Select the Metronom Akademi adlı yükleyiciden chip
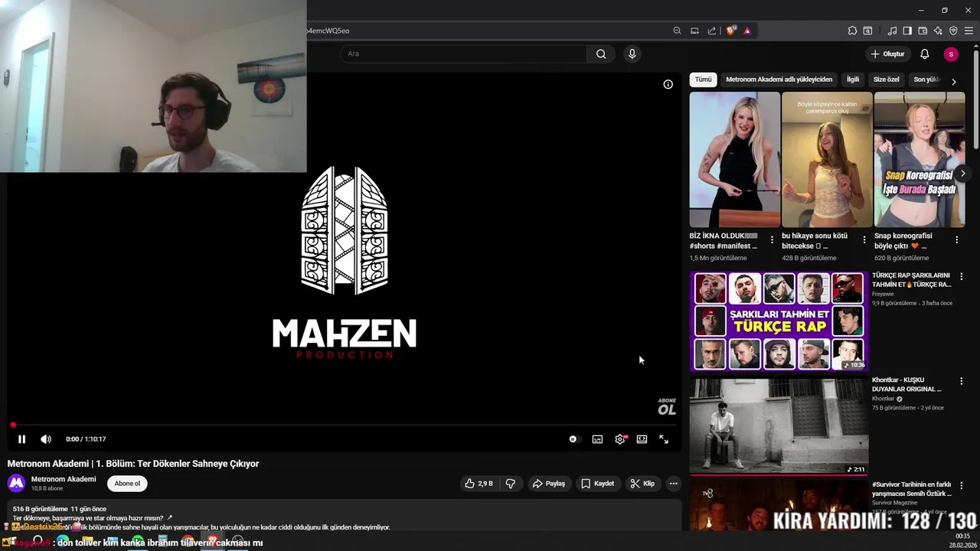The image size is (980, 551). pos(779,80)
